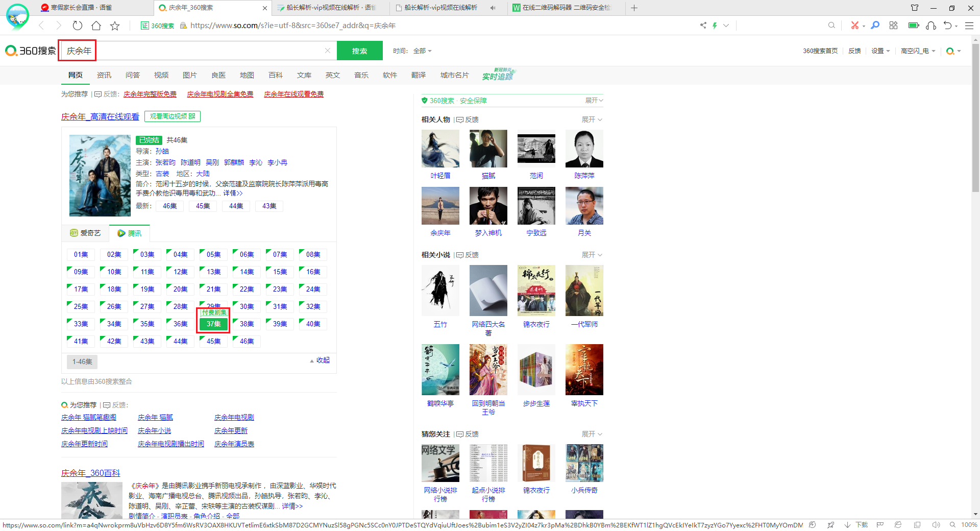
Task: Click the undo closed-tab arrow icon
Action: point(948,25)
